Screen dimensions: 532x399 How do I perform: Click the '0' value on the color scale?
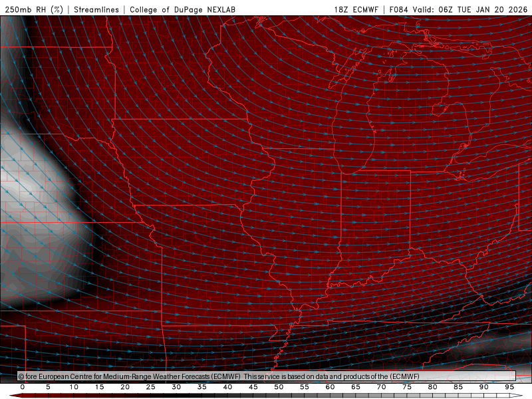tap(23, 387)
